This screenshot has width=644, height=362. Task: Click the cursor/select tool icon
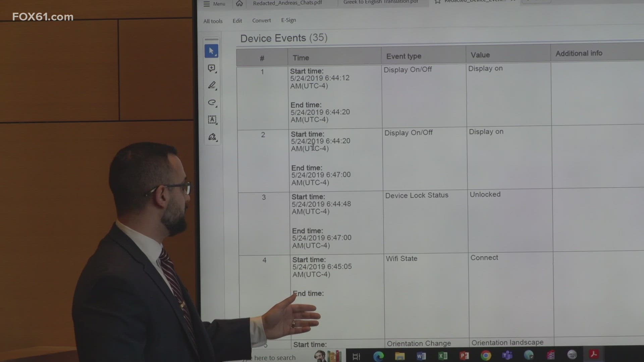pos(211,50)
